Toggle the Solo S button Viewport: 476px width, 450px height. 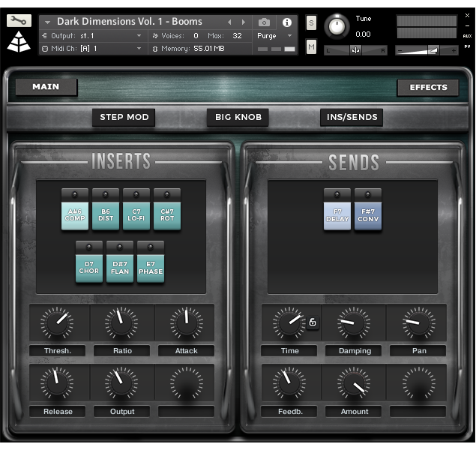click(x=311, y=23)
